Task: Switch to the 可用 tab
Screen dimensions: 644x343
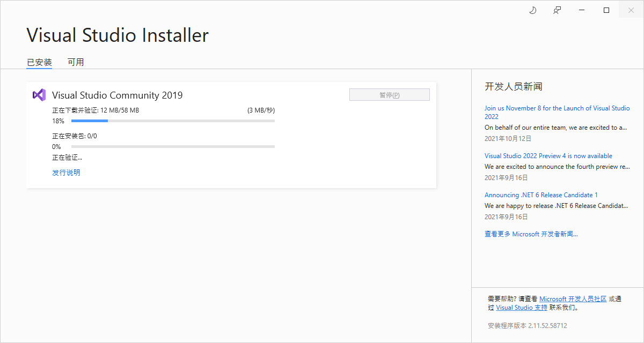Action: click(x=76, y=62)
